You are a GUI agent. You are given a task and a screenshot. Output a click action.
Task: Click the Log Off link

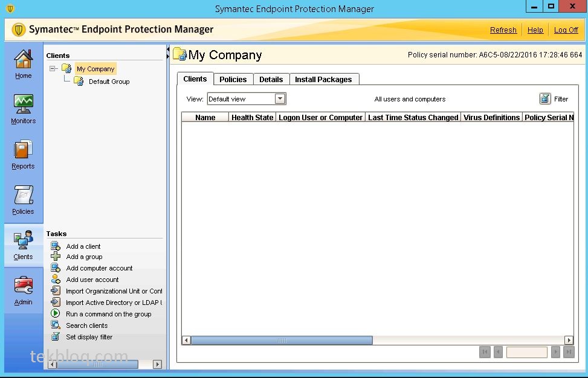click(566, 30)
